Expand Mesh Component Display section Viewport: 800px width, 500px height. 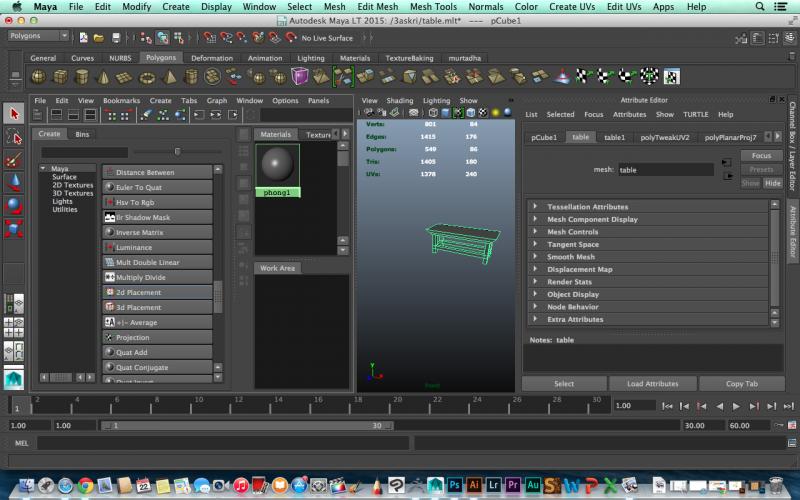[x=535, y=219]
